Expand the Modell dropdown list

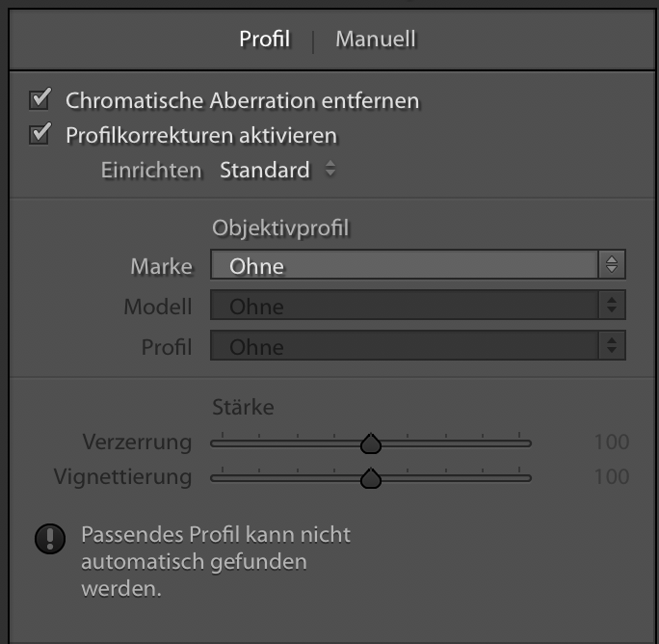point(405,306)
